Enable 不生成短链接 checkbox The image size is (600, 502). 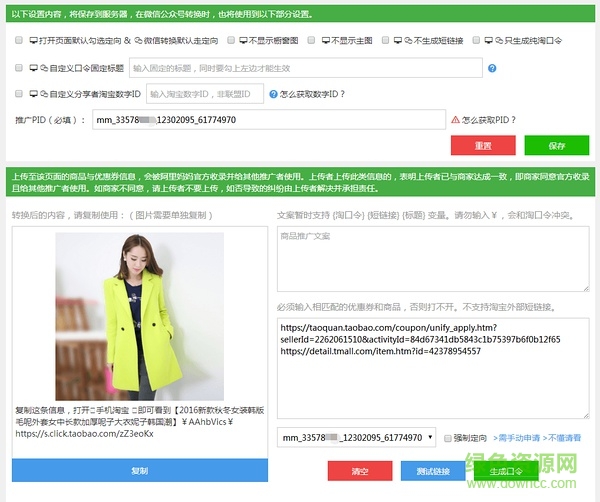coord(385,40)
